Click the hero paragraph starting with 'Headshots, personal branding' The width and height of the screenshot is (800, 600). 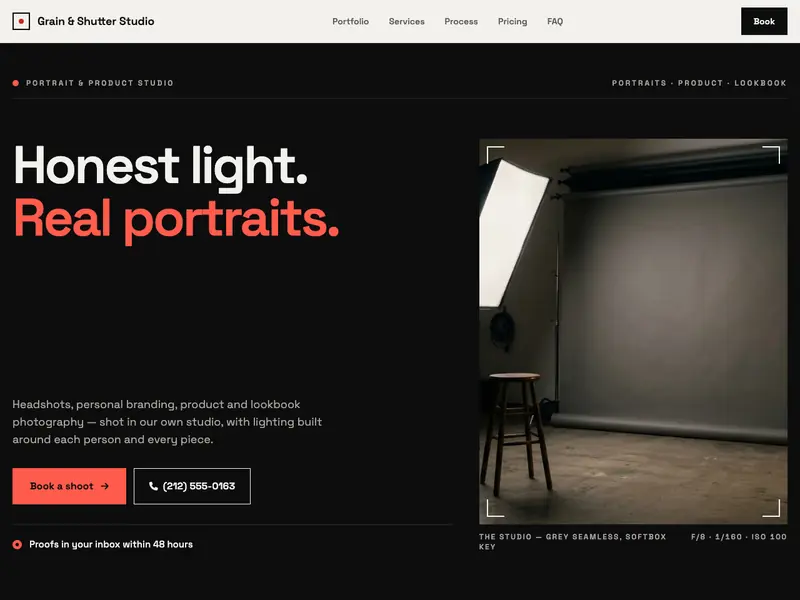[167, 422]
